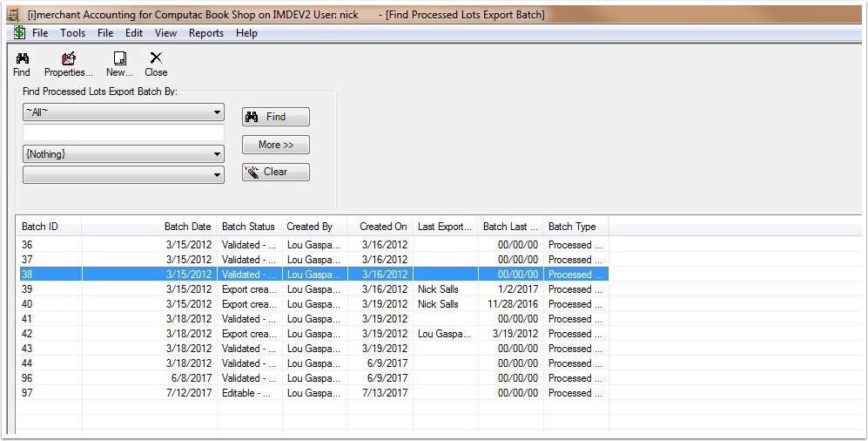This screenshot has width=868, height=441.
Task: Select batch ID 43 row
Action: point(313,349)
